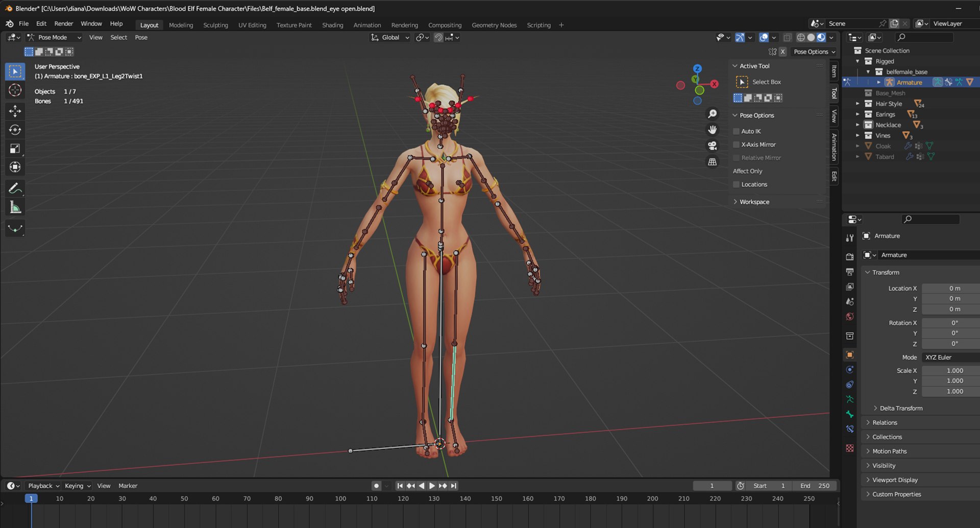Screen dimensions: 980x528
Task: Tick the Locations checkbox under Affect Only
Action: 737,184
